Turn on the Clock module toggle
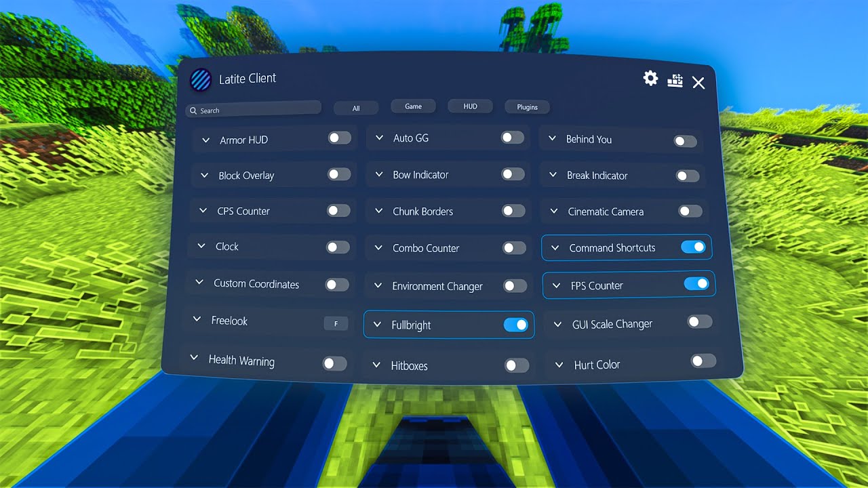This screenshot has height=488, width=868. point(338,247)
